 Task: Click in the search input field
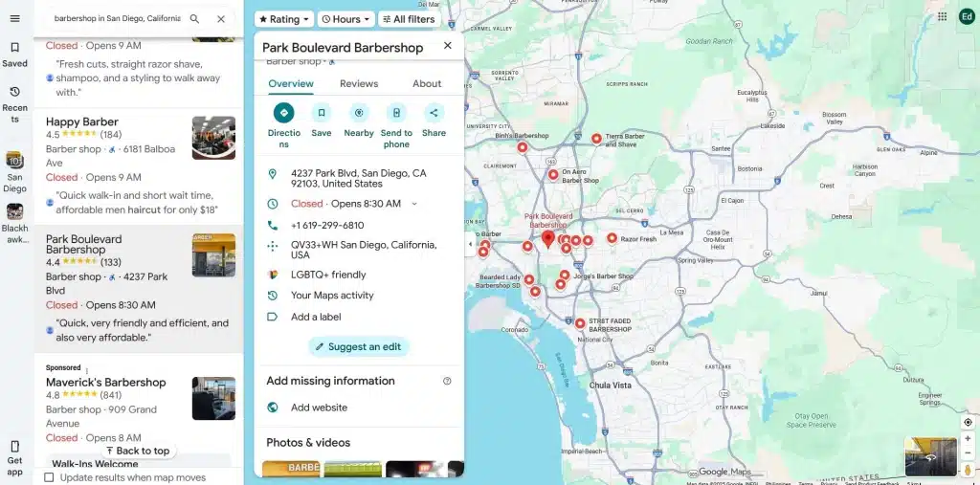point(118,19)
